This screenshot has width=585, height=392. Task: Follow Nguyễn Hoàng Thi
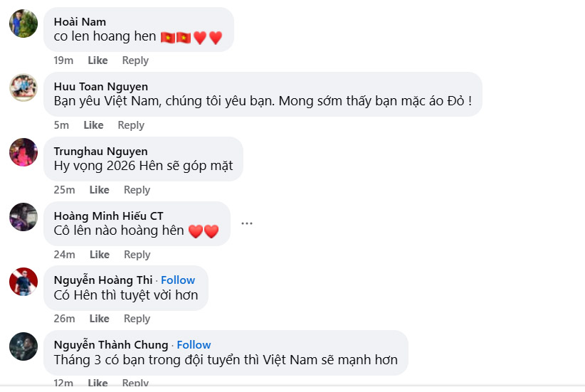[178, 280]
